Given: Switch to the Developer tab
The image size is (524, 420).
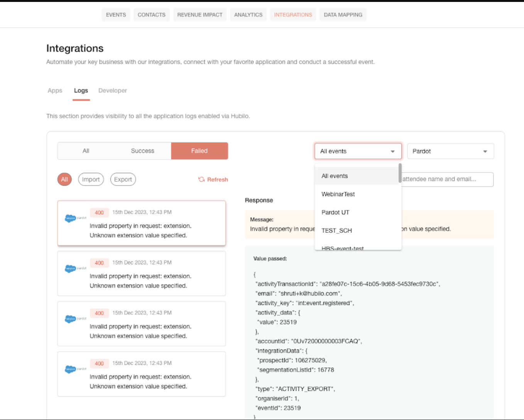Looking at the screenshot, I should tap(113, 90).
